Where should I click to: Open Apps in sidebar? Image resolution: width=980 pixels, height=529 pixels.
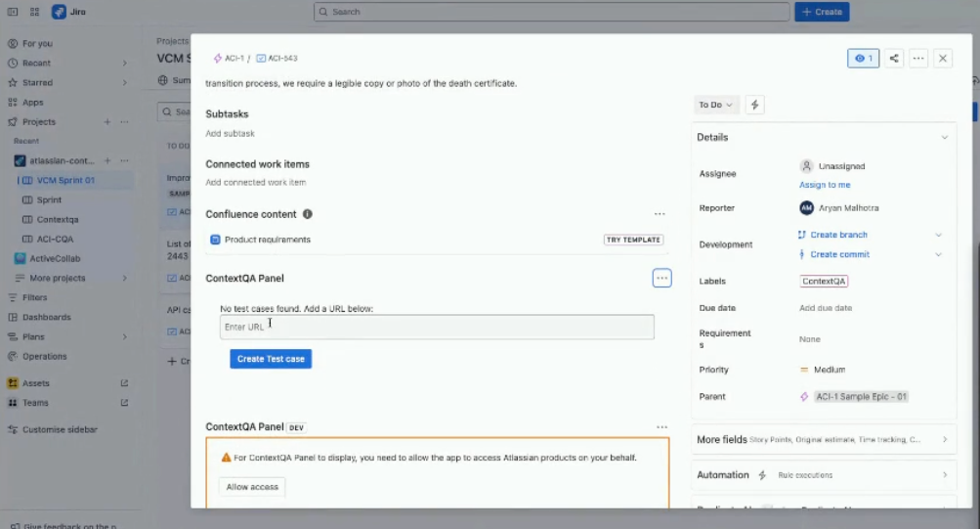pyautogui.click(x=32, y=103)
